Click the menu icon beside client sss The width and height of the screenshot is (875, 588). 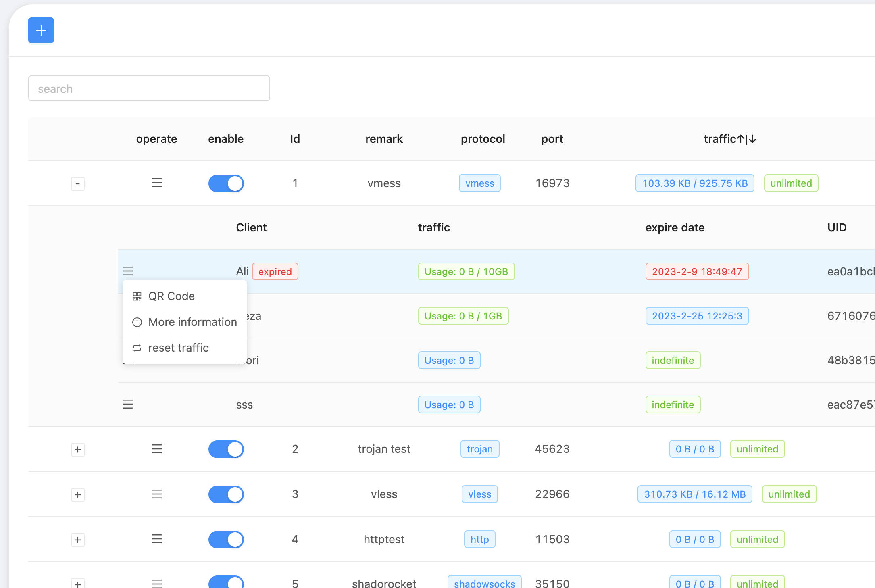(128, 404)
